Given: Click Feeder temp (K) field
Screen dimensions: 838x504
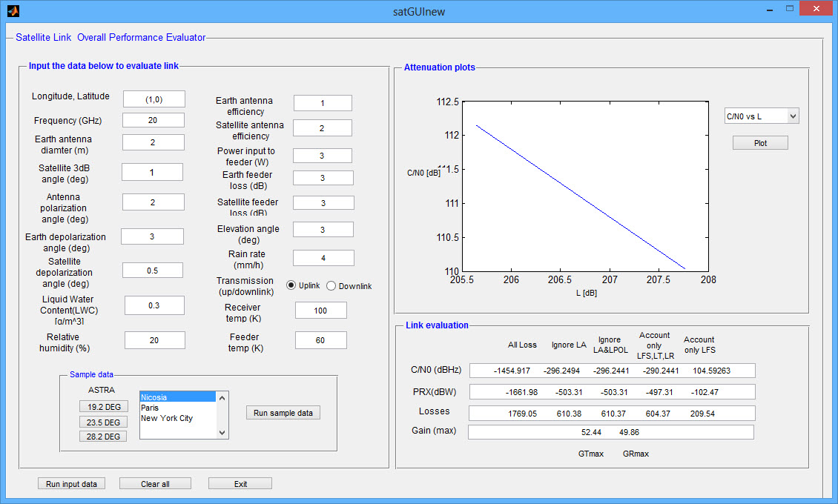Looking at the screenshot, I should point(321,340).
